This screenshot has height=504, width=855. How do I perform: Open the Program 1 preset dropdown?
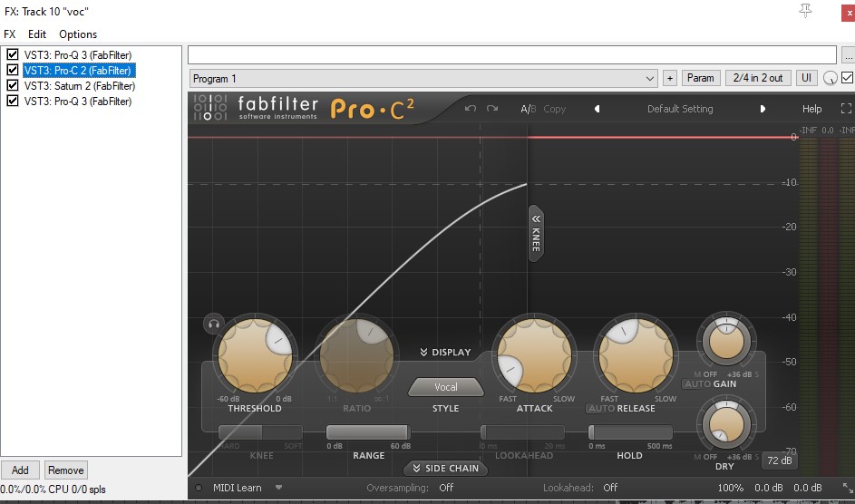(x=423, y=79)
